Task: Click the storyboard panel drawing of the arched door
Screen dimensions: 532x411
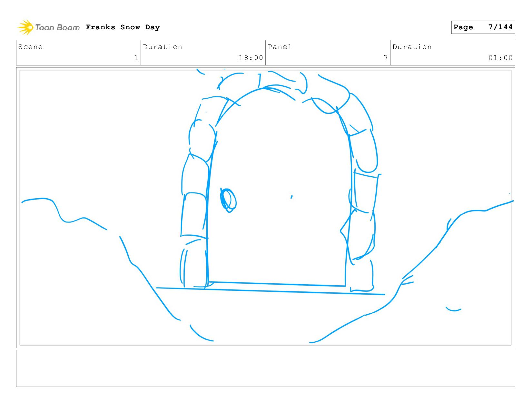Action: tap(265, 208)
